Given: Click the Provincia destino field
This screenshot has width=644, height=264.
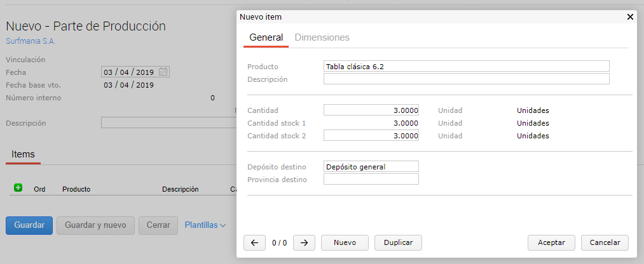Looking at the screenshot, I should 371,180.
